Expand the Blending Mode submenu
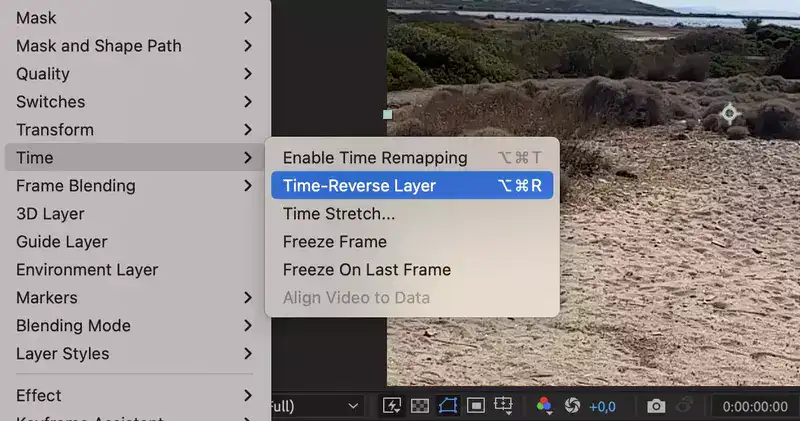The image size is (800, 421). click(135, 326)
